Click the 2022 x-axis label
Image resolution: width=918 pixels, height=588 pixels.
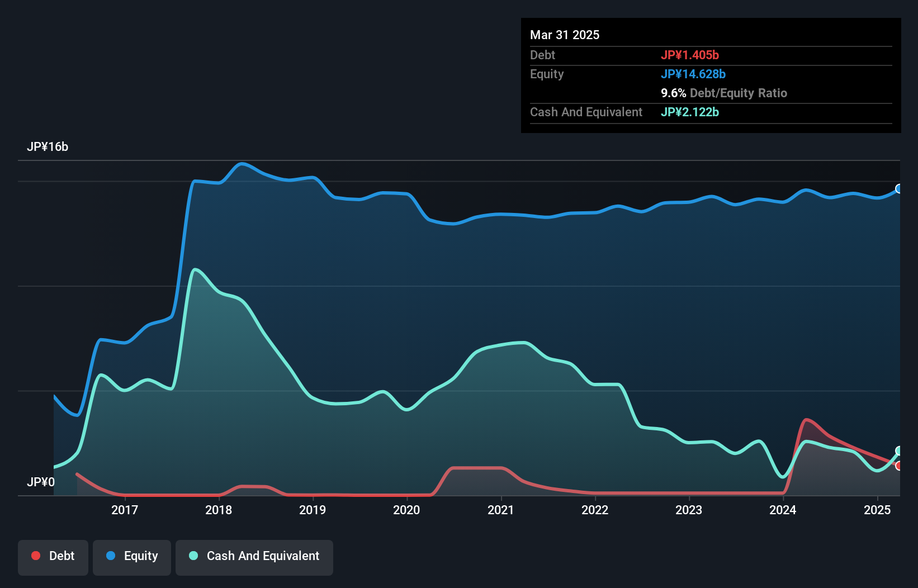tap(595, 510)
